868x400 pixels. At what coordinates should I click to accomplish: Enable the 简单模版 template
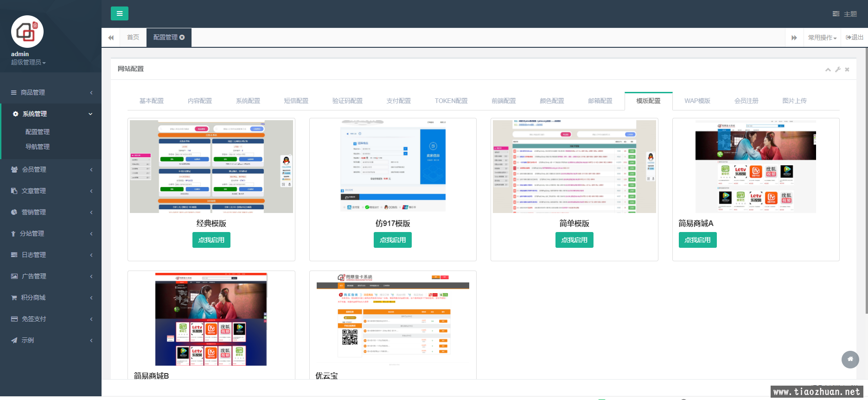pos(574,240)
